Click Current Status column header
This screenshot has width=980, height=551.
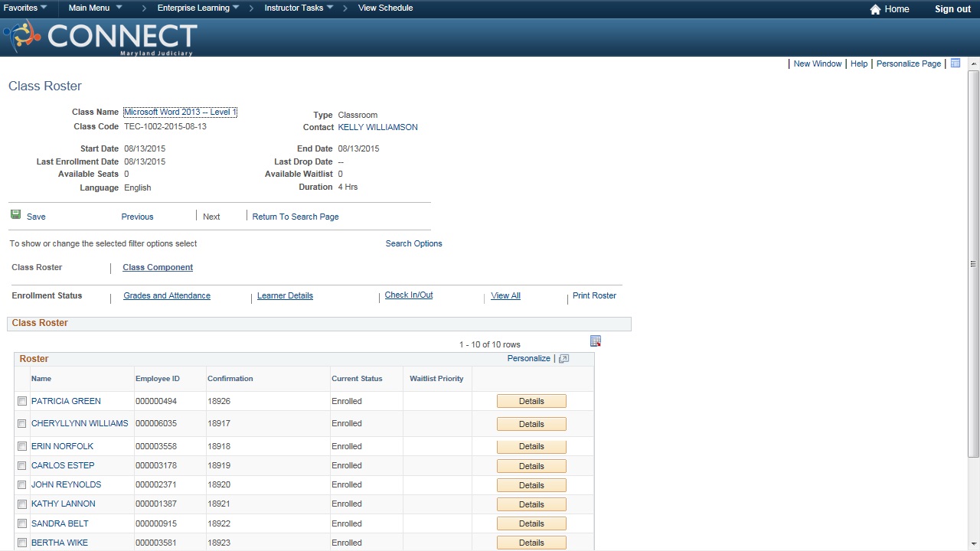tap(357, 379)
